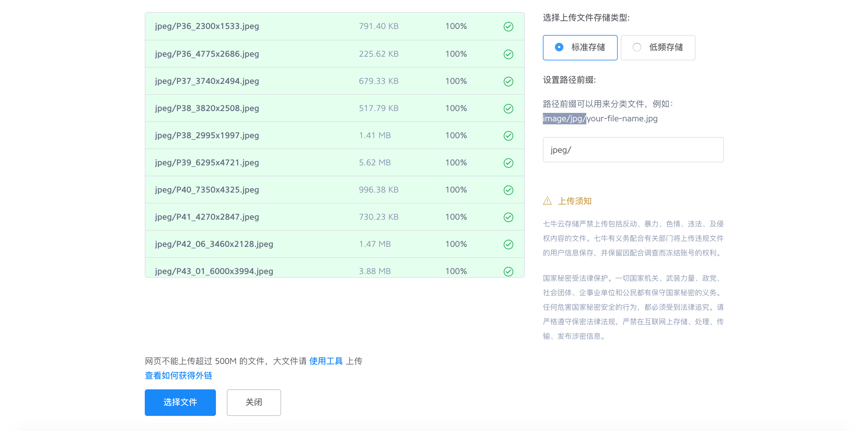Click the 选择文件 button
The image size is (868, 431).
180,402
